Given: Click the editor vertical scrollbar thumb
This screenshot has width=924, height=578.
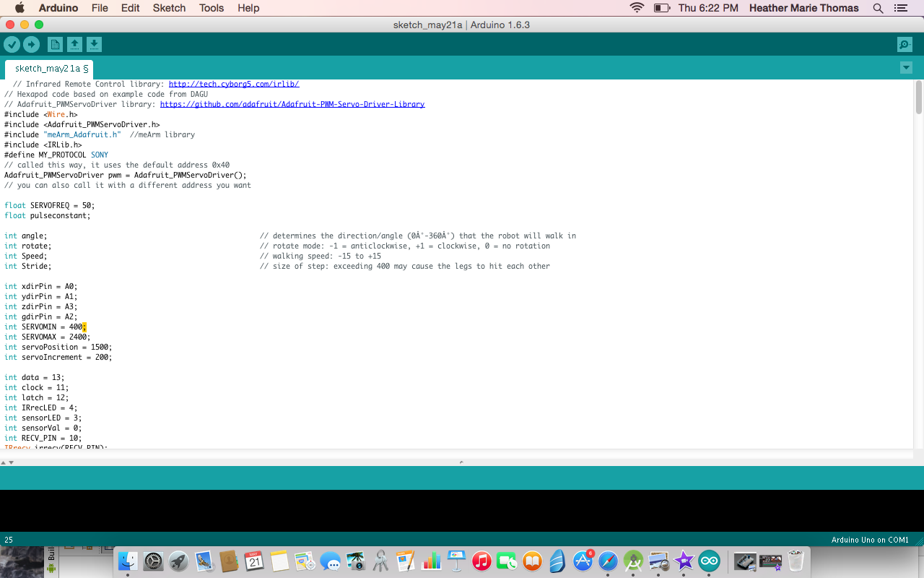Looking at the screenshot, I should 918,98.
